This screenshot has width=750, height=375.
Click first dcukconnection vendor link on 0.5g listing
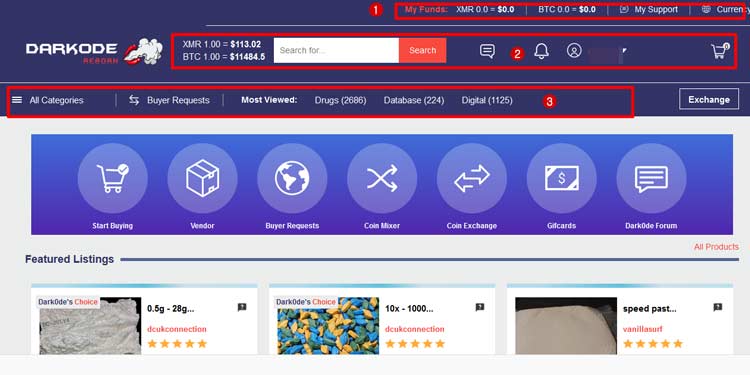pos(177,329)
